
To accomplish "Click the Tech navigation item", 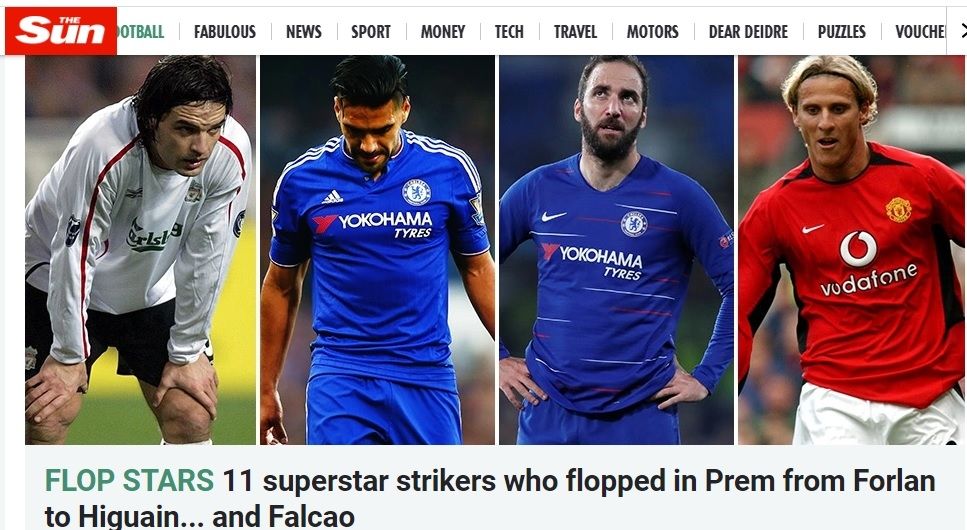I will [x=509, y=32].
